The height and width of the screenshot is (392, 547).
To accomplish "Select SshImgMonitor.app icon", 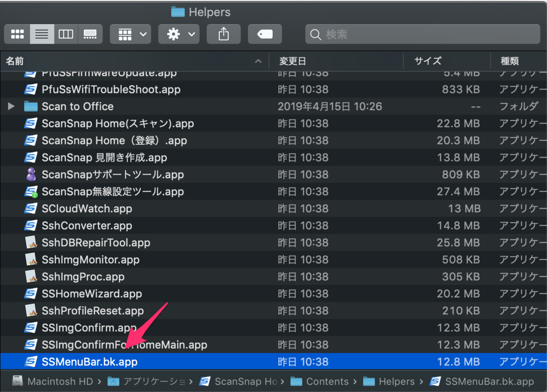I will click(x=31, y=260).
